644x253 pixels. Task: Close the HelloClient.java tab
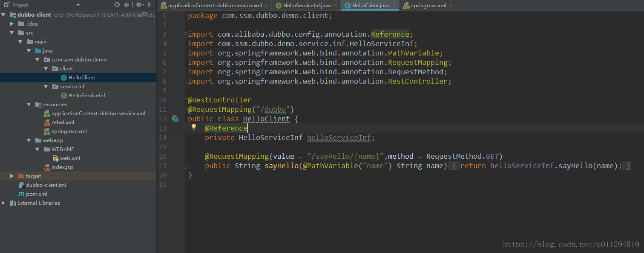click(x=394, y=6)
